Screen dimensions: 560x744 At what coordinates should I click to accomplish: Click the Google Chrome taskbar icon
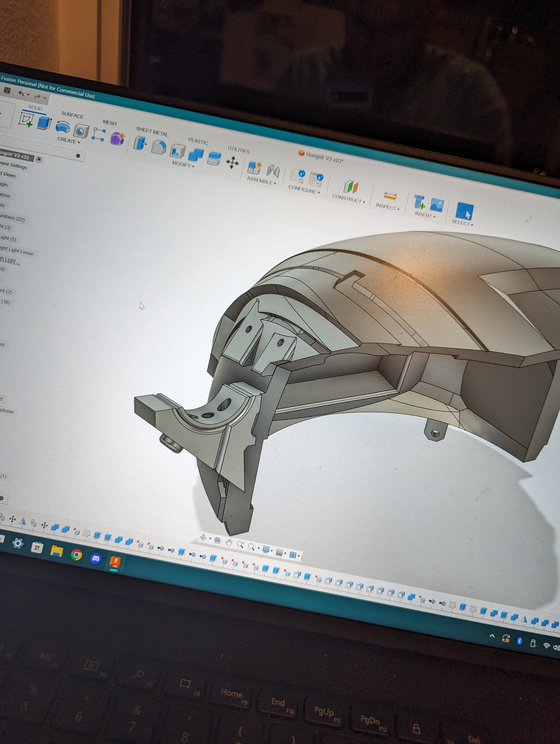[77, 554]
